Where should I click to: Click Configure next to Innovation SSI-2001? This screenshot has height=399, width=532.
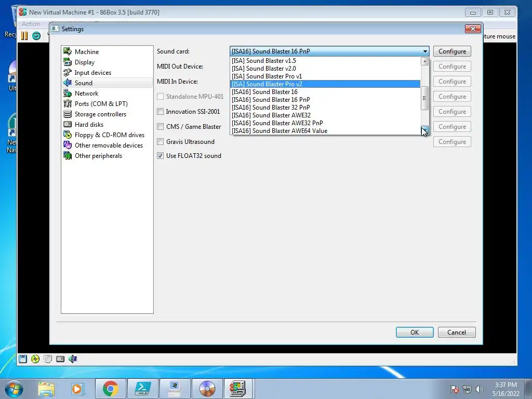pos(452,112)
